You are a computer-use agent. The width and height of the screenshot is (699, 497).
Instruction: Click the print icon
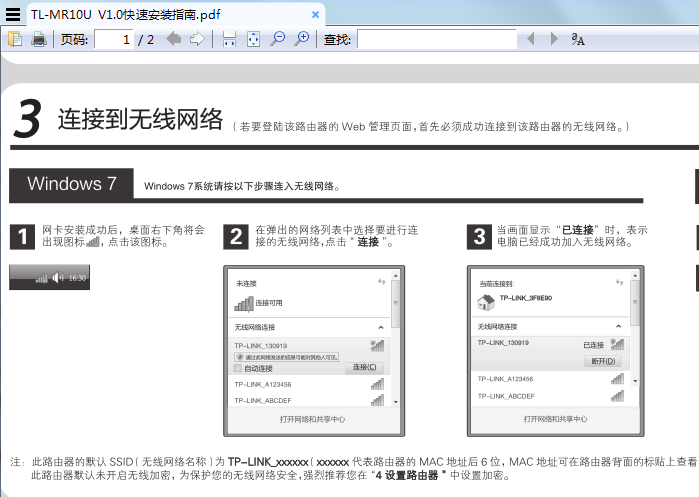(x=39, y=39)
